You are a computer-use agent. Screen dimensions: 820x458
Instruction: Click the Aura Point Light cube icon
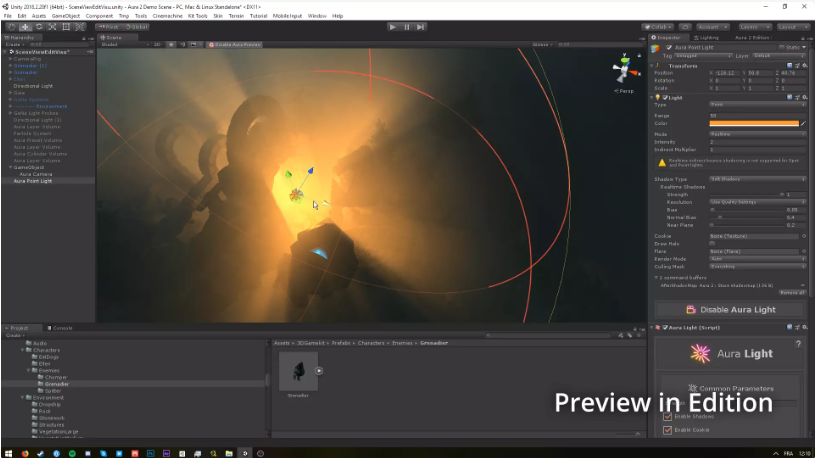tap(655, 49)
